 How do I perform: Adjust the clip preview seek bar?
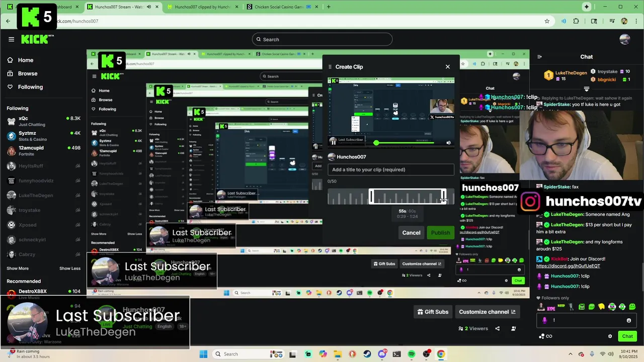[405, 143]
